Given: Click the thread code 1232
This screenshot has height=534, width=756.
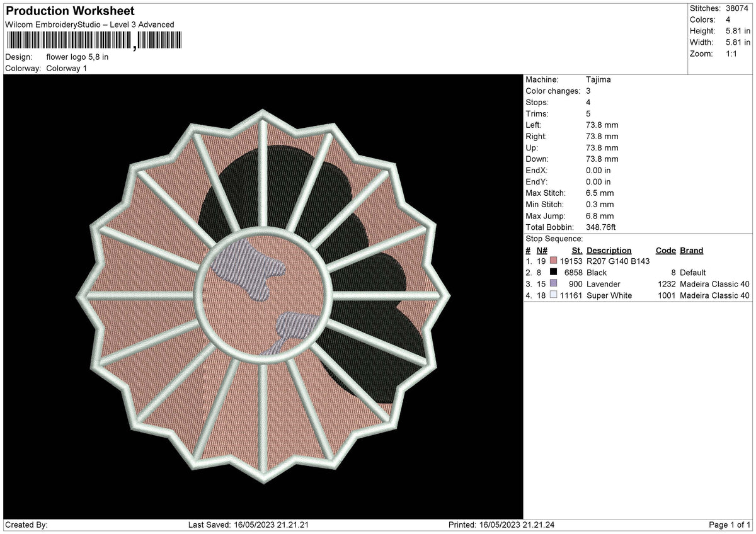Looking at the screenshot, I should coord(667,283).
